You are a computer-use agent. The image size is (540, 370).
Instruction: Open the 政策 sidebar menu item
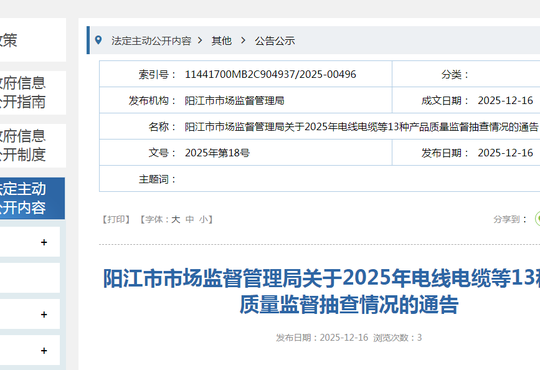(33, 40)
